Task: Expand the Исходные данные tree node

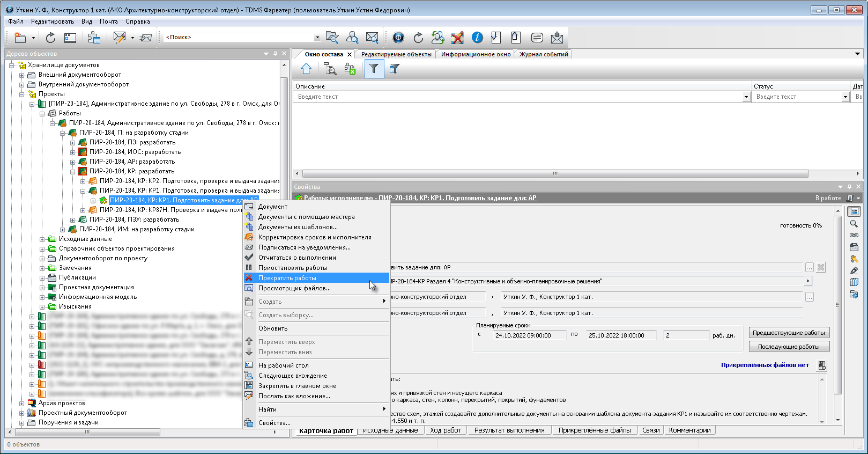Action: 42,239
